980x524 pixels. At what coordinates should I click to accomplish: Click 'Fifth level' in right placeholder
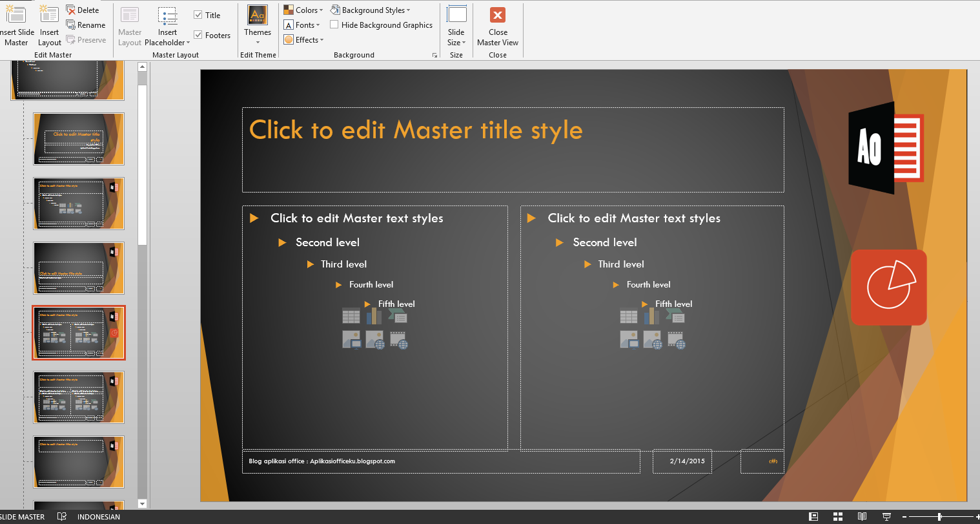pyautogui.click(x=673, y=304)
